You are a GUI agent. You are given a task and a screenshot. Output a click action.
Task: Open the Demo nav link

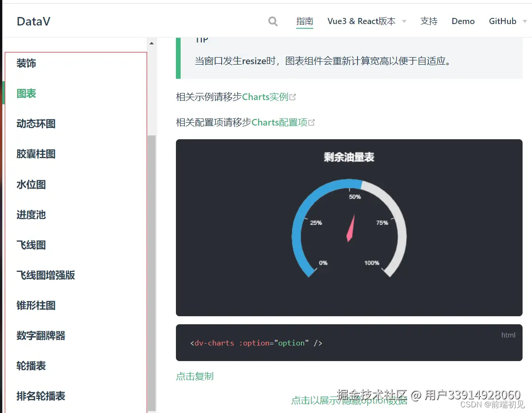(x=463, y=21)
